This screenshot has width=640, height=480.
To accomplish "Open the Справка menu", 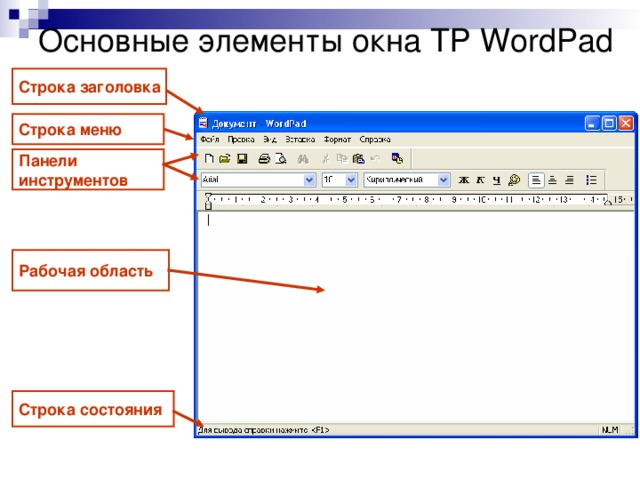I will click(x=375, y=140).
